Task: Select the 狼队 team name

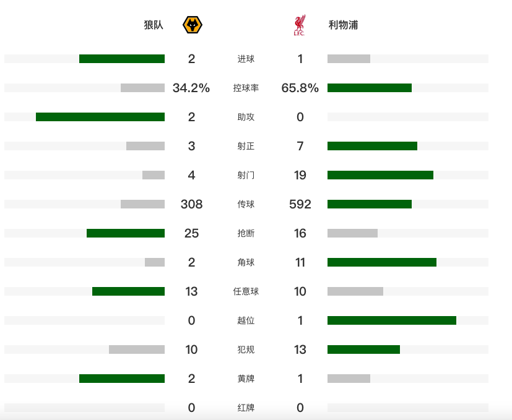Action: [x=154, y=25]
